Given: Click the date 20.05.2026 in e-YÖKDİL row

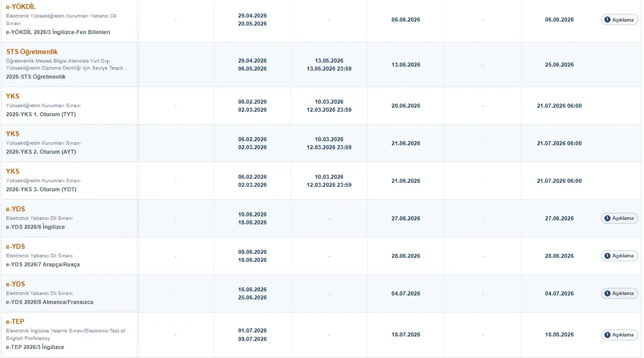Looking at the screenshot, I should tap(253, 24).
